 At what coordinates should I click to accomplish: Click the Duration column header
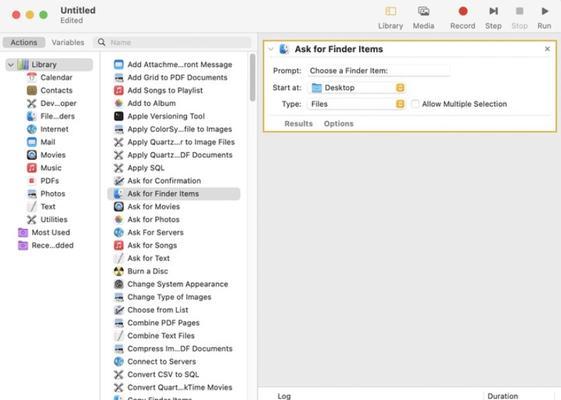(503, 396)
